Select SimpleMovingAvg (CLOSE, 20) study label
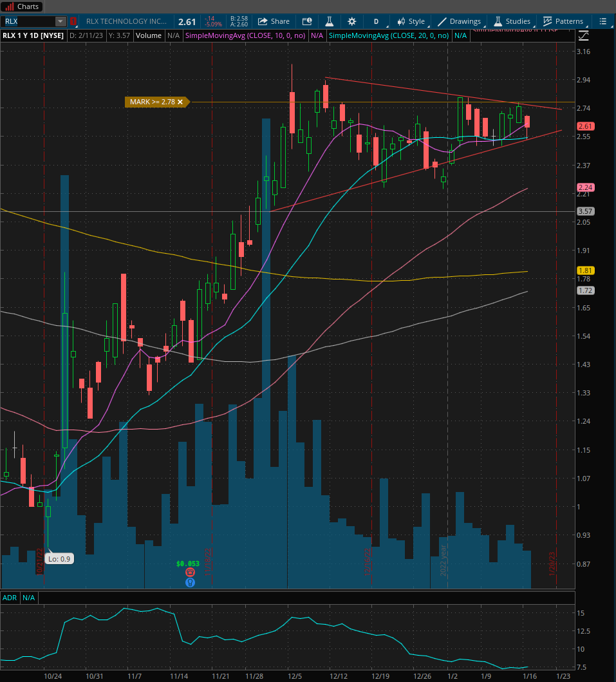 389,35
